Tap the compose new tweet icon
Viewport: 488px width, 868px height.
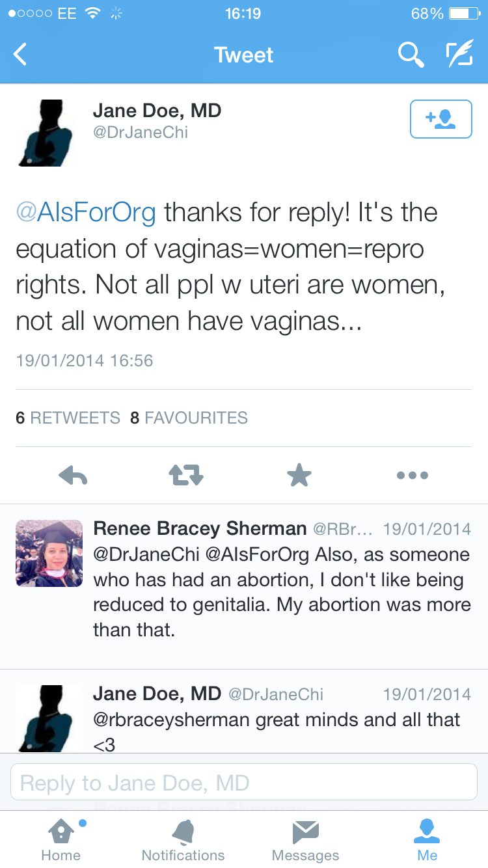click(x=459, y=55)
